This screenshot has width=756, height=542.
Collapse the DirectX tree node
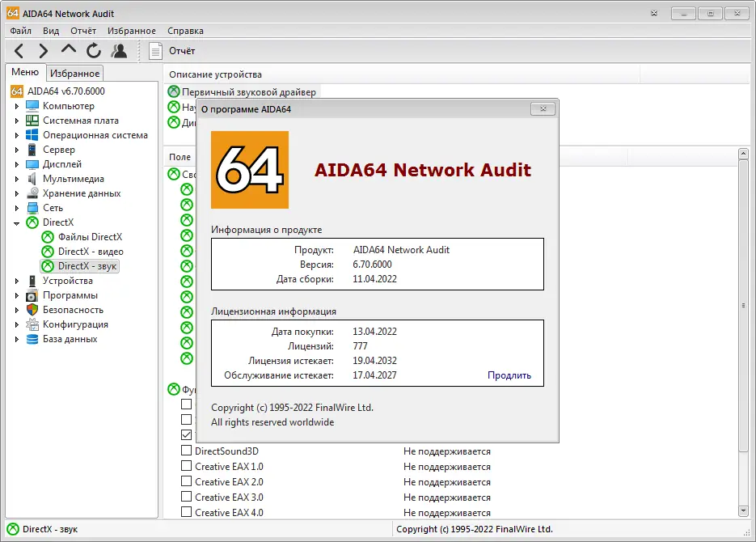tap(17, 222)
